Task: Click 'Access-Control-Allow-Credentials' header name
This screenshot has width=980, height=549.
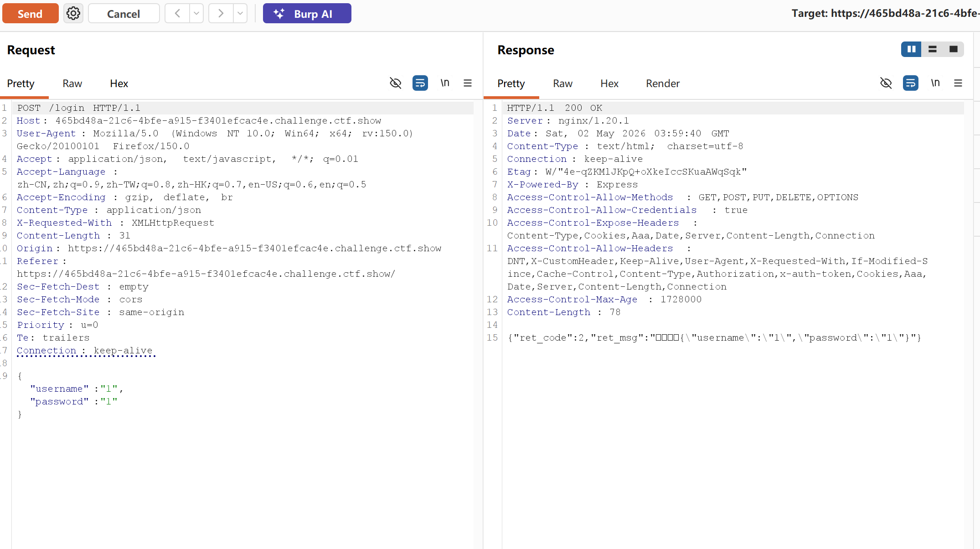Action: (602, 210)
